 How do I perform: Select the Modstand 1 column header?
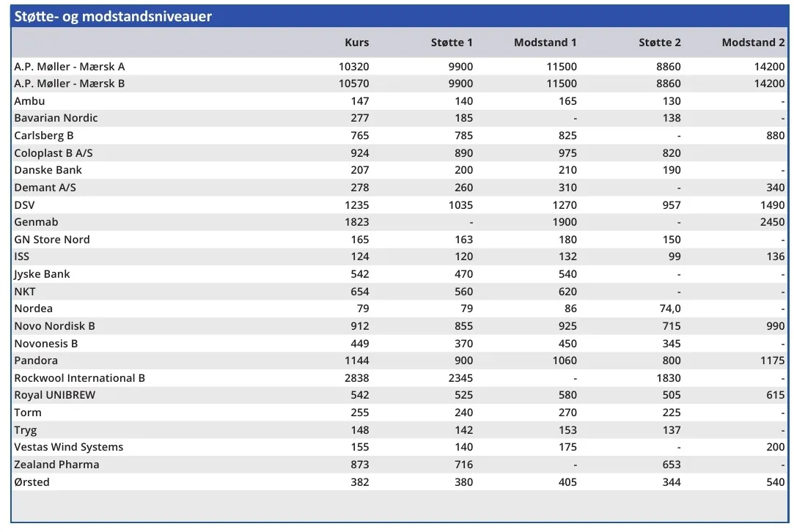tap(545, 43)
